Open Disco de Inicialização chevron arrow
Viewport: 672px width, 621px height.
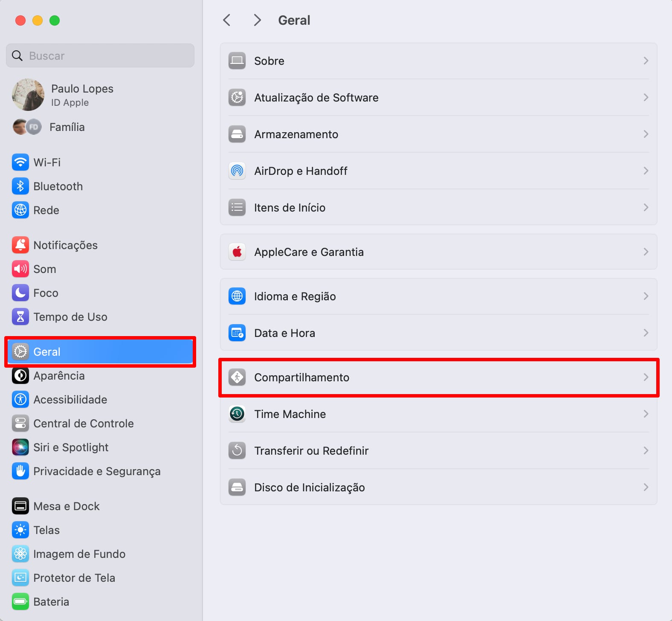pyautogui.click(x=646, y=488)
